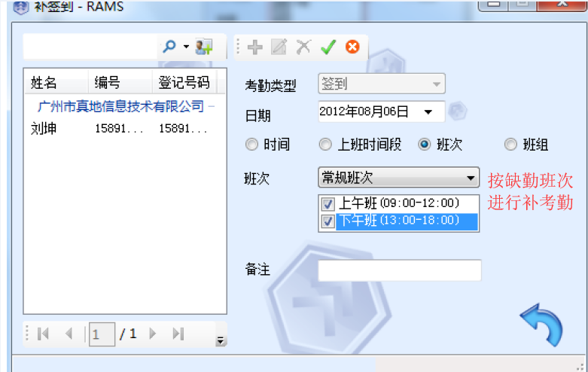
Task: Open the search options arrow beside magnifier
Action: coord(186,47)
